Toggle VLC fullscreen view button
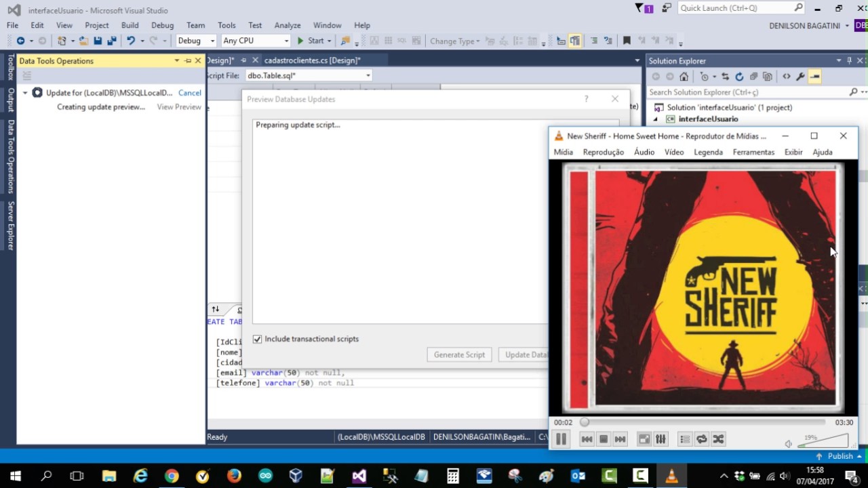Screen dimensions: 868x488 point(644,439)
